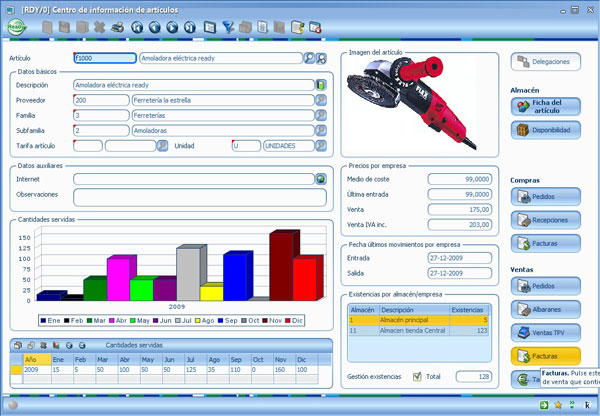This screenshot has height=416, width=600.
Task: Click the chart icon in grid toolbar
Action: (x=56, y=345)
